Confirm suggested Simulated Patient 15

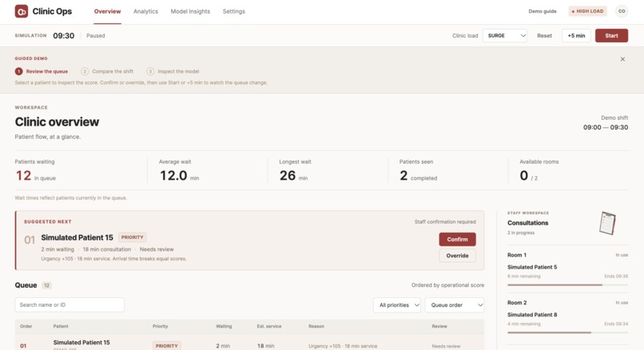(x=457, y=240)
